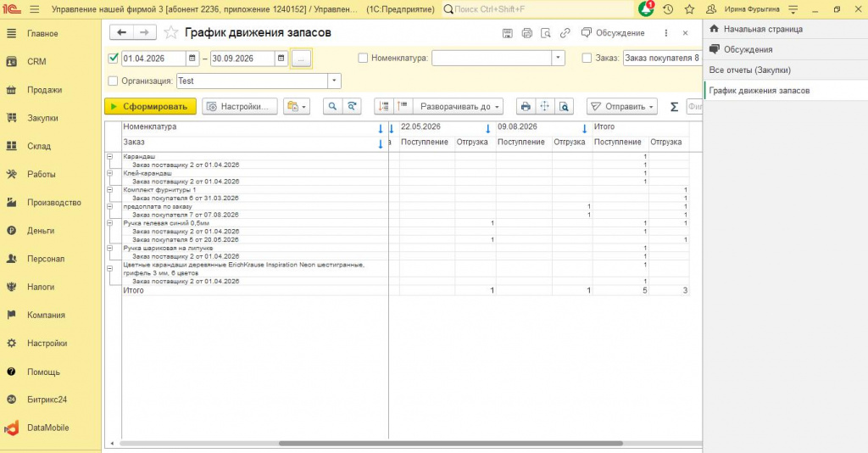868x453 pixels.
Task: Open the Разворачивать до dropdown
Action: [459, 106]
